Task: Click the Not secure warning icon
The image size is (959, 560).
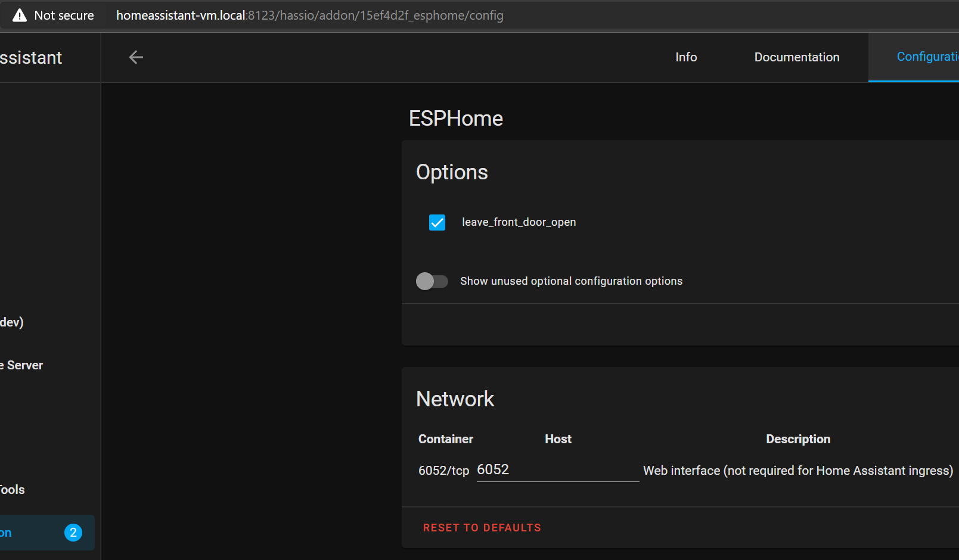Action: 20,15
